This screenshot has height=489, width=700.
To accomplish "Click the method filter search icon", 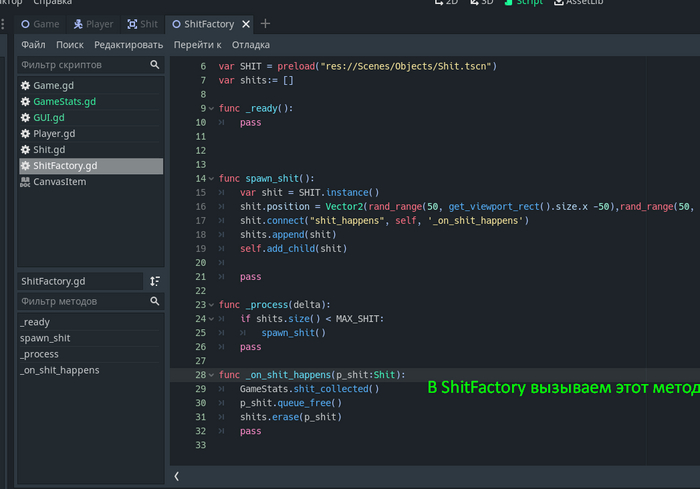I will pyautogui.click(x=155, y=301).
